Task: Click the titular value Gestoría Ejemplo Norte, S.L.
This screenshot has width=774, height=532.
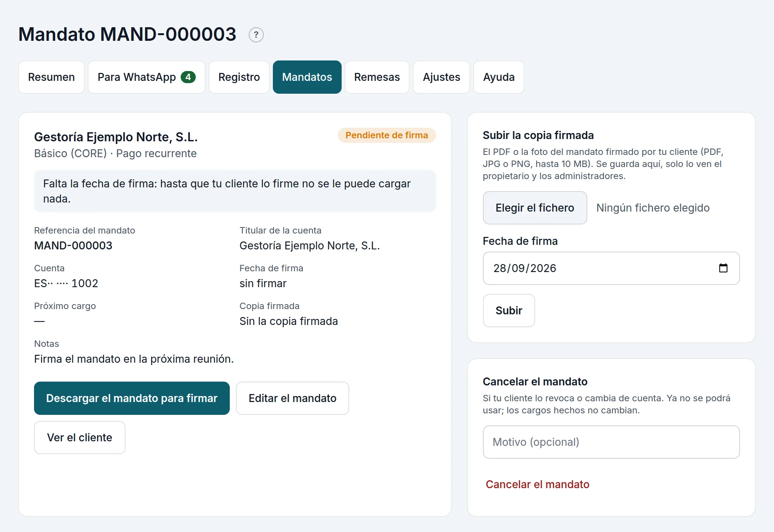Action: pos(310,246)
